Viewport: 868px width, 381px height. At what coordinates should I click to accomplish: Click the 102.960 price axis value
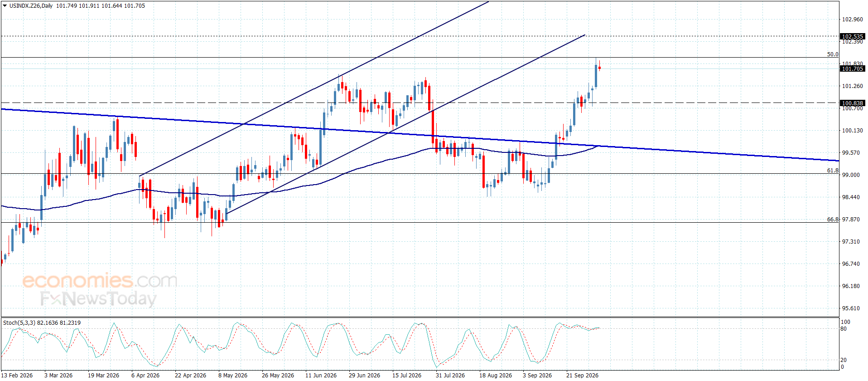point(852,20)
